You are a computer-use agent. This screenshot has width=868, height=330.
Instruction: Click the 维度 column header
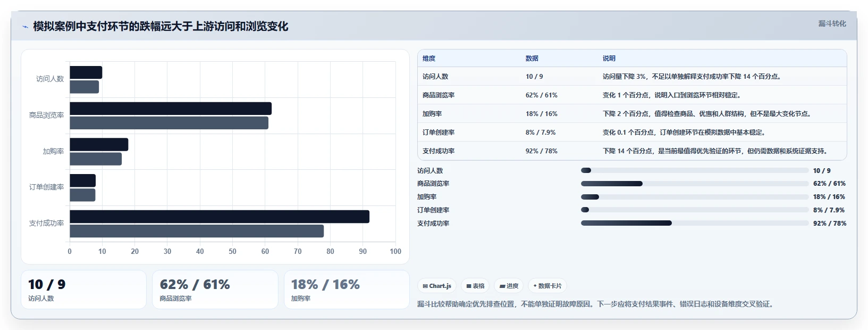click(429, 59)
